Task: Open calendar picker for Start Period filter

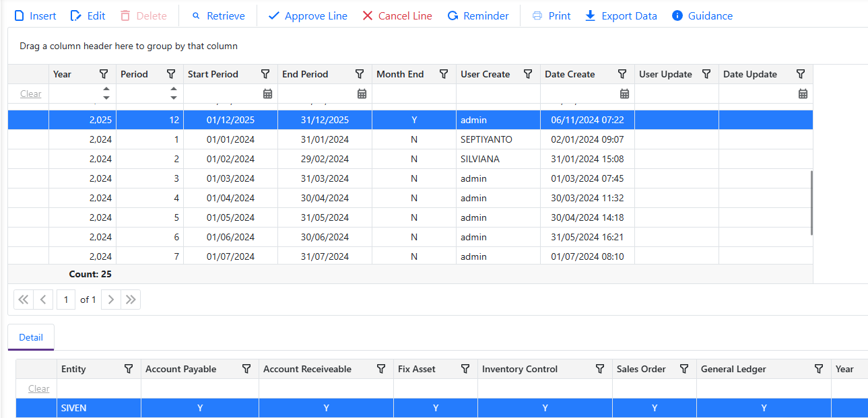Action: pyautogui.click(x=267, y=94)
